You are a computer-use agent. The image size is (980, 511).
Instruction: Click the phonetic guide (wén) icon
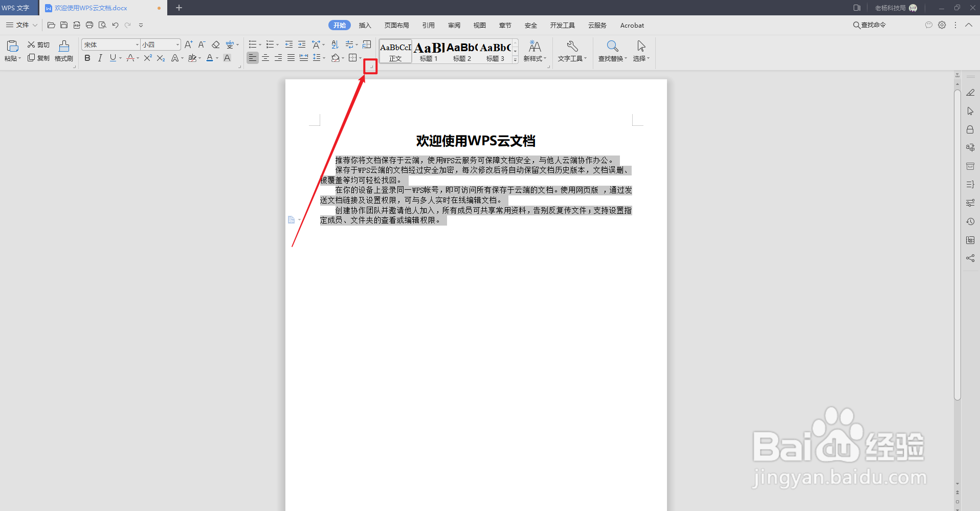click(230, 45)
